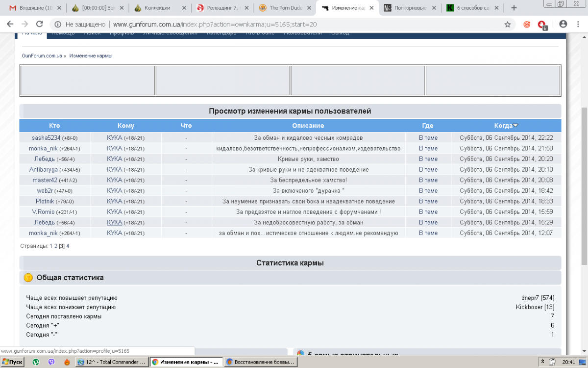Click the browser back arrow
The image size is (588, 368).
click(x=10, y=24)
